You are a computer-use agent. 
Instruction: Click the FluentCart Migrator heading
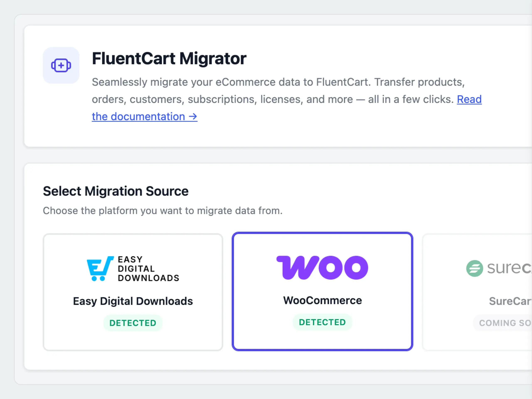point(169,58)
